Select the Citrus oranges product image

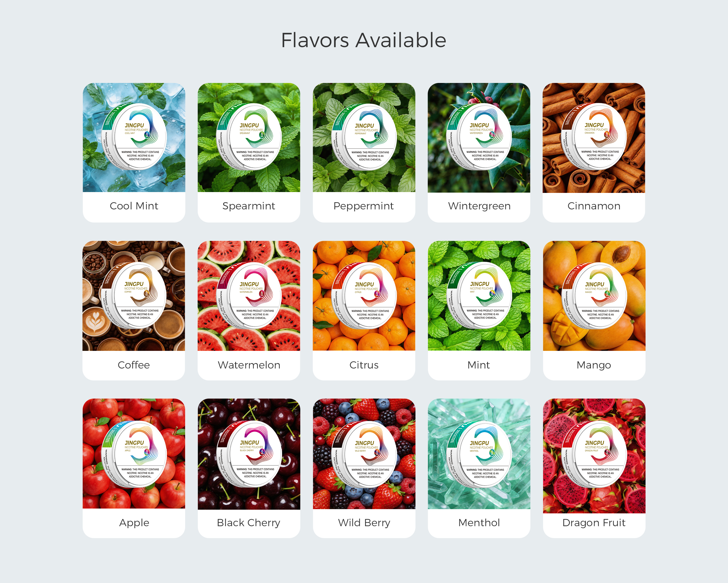pos(364,296)
